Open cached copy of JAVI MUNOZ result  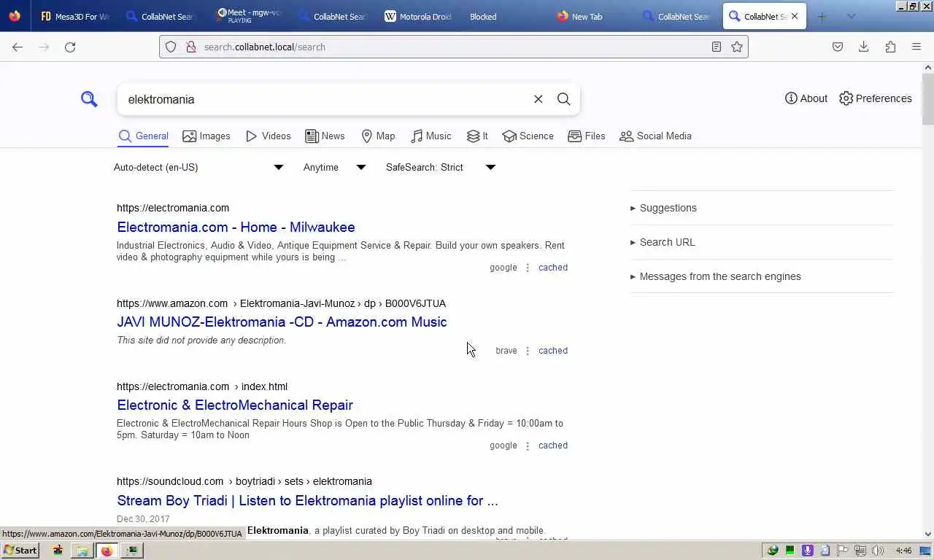[x=553, y=351]
